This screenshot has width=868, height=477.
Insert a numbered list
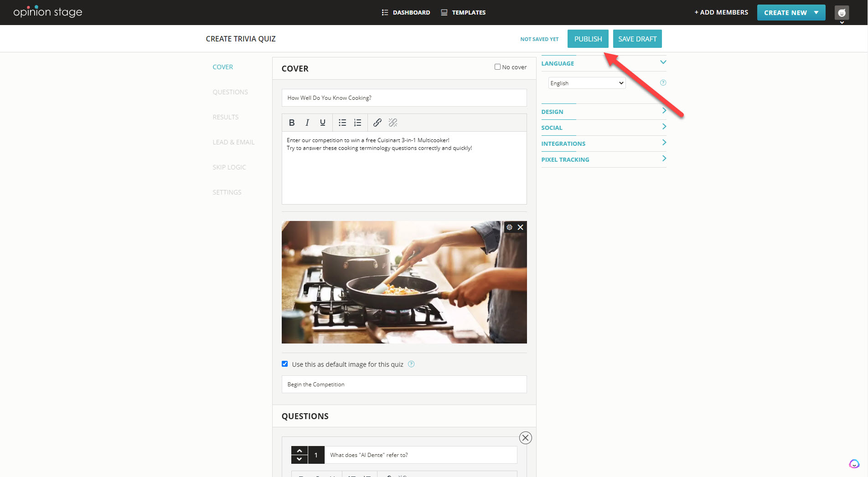coord(358,123)
